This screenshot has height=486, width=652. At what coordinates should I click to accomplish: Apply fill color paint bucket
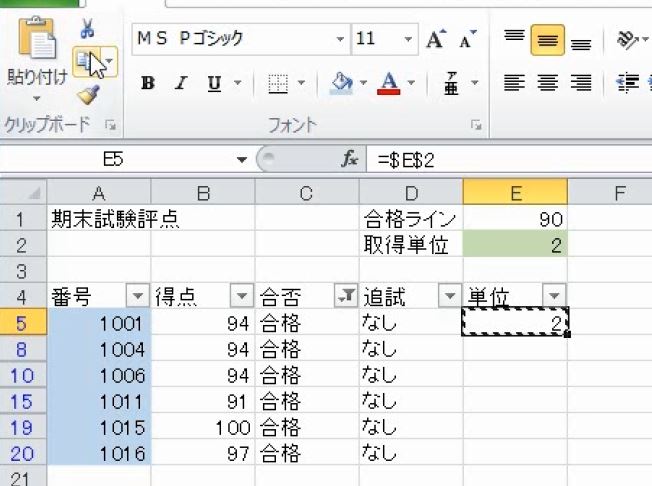(x=341, y=83)
